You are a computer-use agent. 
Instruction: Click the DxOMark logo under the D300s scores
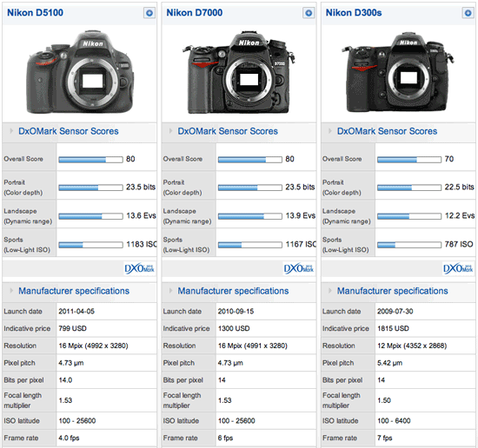458,268
